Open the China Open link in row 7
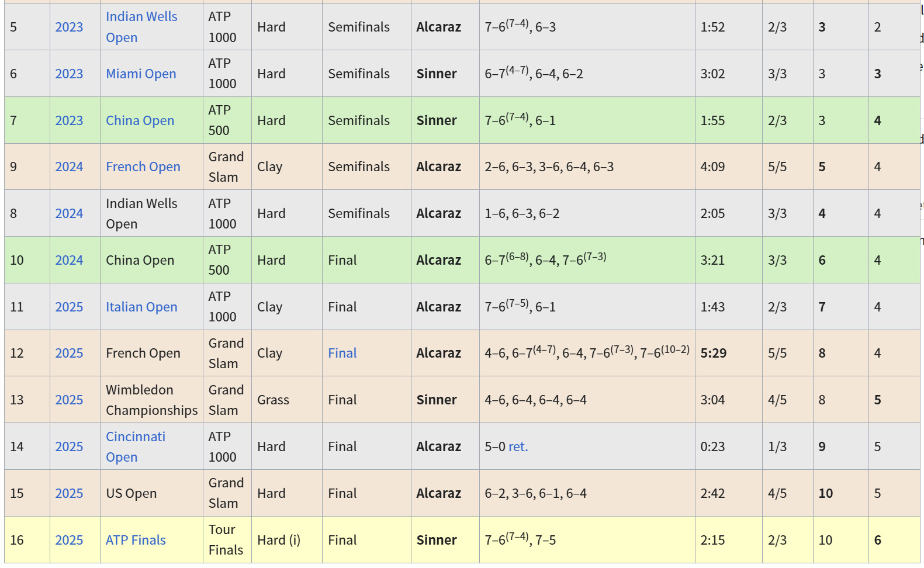The width and height of the screenshot is (924, 568). [140, 120]
